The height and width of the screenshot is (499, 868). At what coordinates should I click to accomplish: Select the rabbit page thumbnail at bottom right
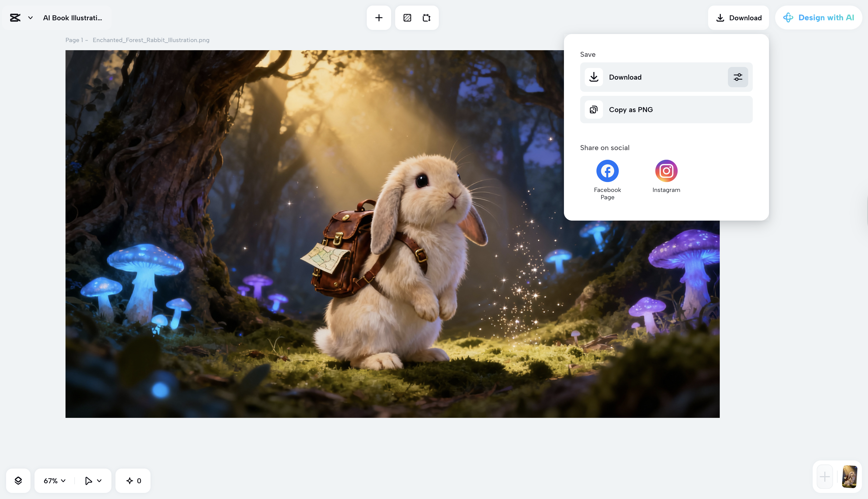click(x=849, y=476)
